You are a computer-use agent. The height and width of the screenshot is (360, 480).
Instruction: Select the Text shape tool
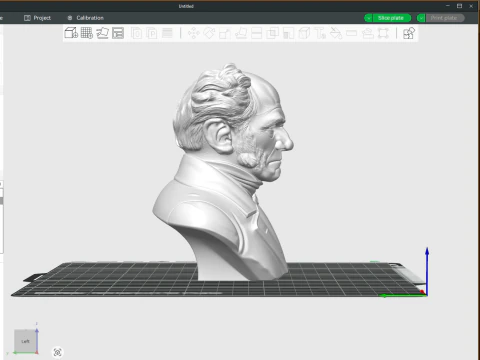(x=320, y=33)
